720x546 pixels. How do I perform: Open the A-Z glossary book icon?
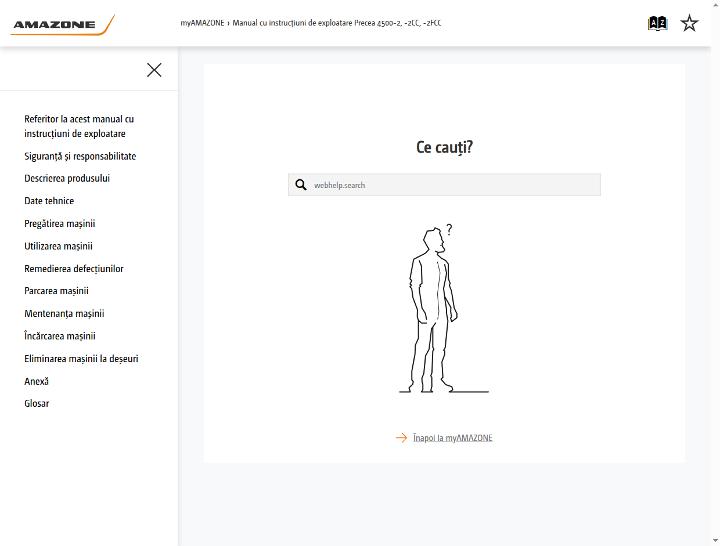[658, 23]
